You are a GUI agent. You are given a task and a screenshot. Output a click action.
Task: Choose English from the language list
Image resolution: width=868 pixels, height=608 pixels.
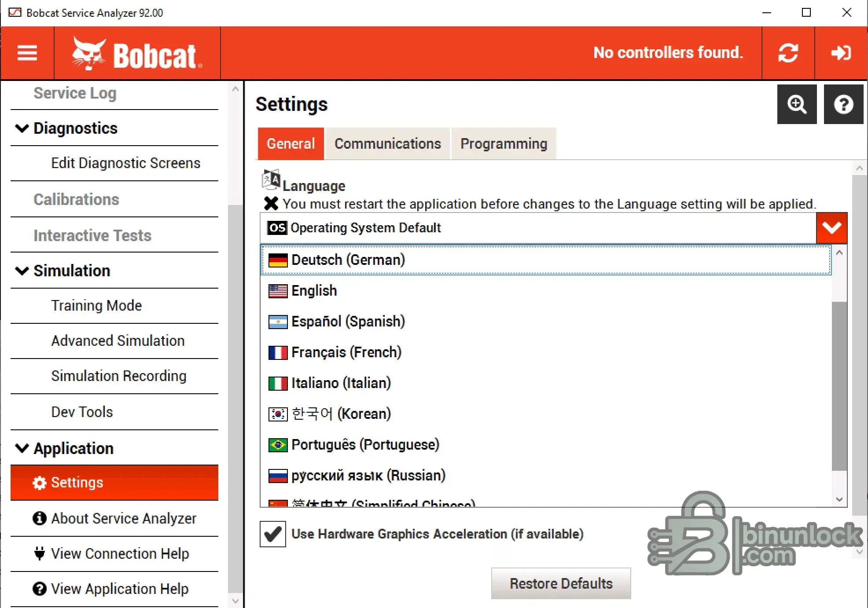coord(546,291)
